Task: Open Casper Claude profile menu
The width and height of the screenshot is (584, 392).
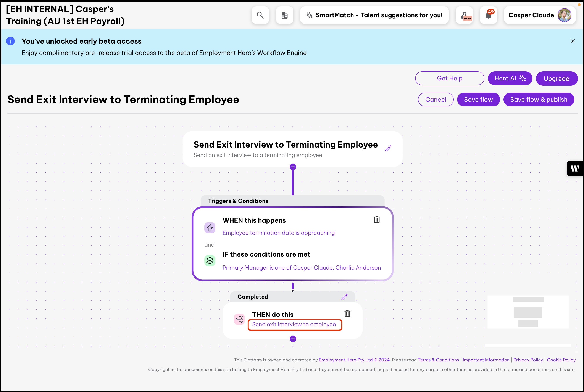Action: click(539, 15)
